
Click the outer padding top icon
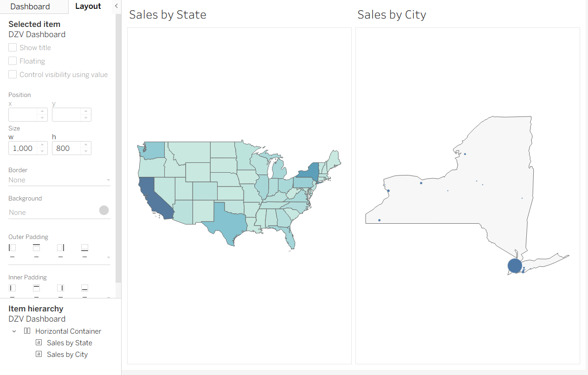(36, 248)
